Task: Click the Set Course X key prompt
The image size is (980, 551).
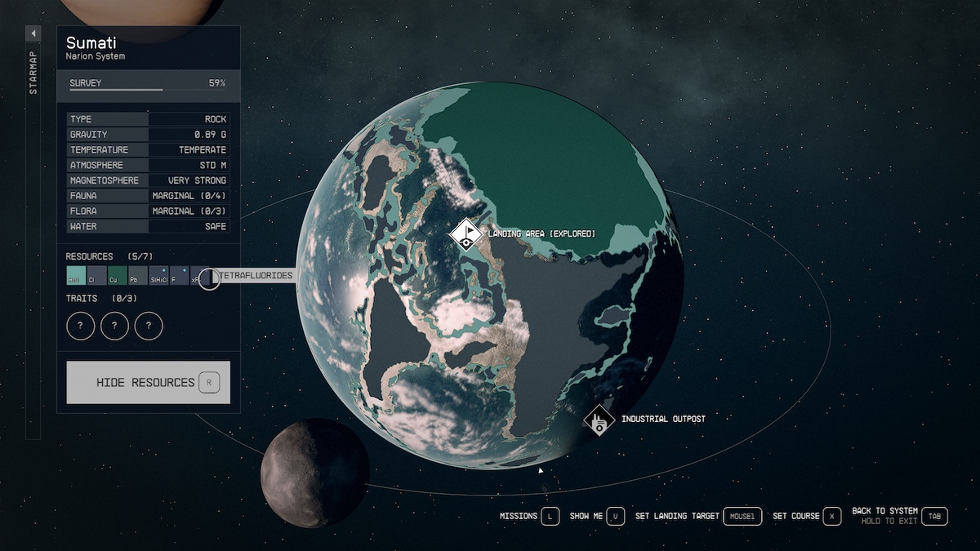Action: click(x=832, y=516)
